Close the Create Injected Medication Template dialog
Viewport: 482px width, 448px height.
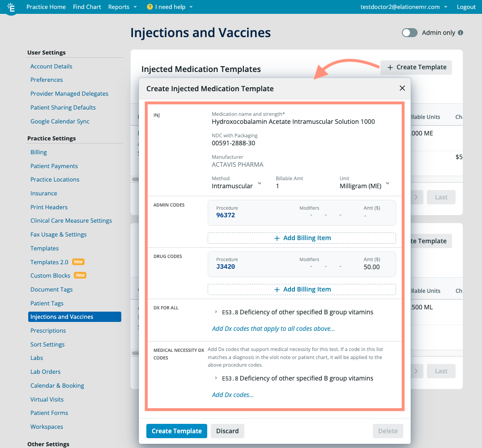point(402,89)
